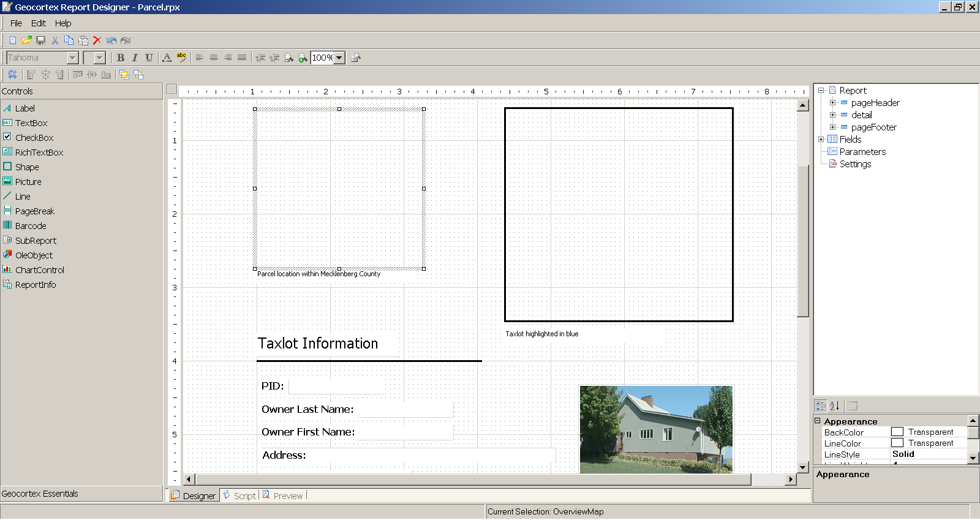Open the report explorer toolbar icon

click(x=356, y=58)
